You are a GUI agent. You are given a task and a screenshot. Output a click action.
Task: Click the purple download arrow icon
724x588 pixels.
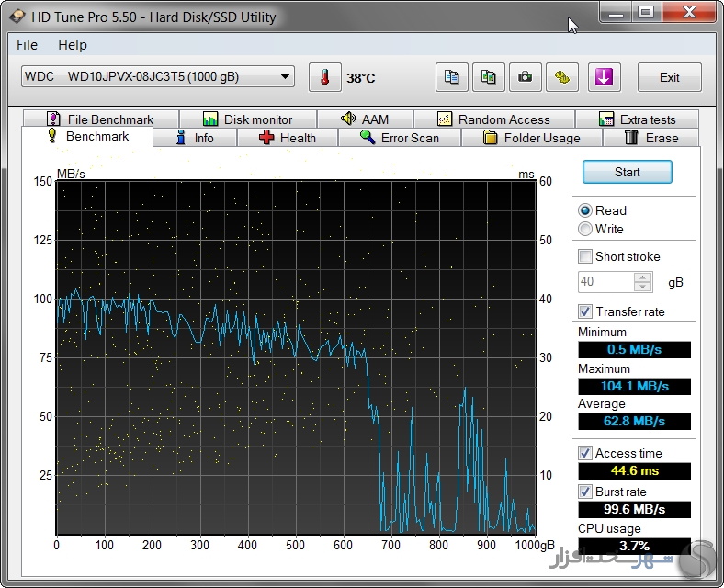[604, 77]
